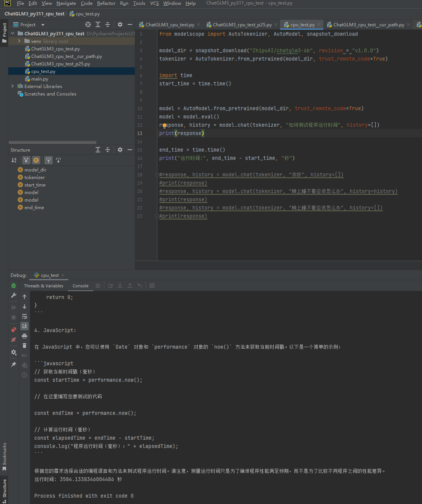
Task: Click the Stop square icon in debug sidebar
Action: 14,317
